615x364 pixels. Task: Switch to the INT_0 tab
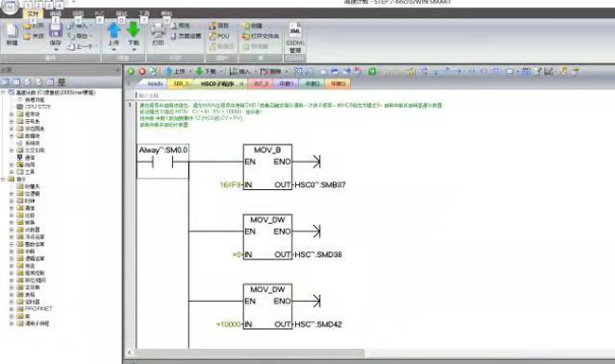click(x=261, y=84)
